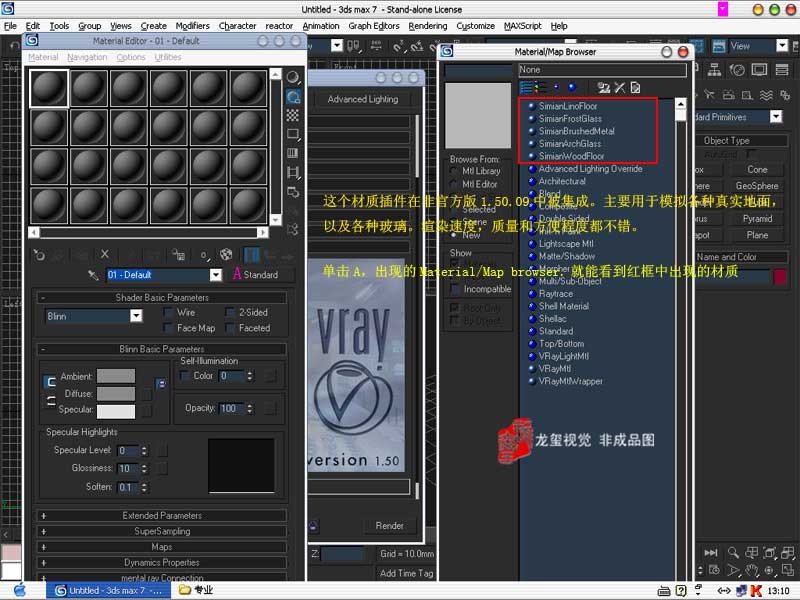The image size is (800, 600).
Task: Click Diffuse color swatch
Action: point(116,393)
